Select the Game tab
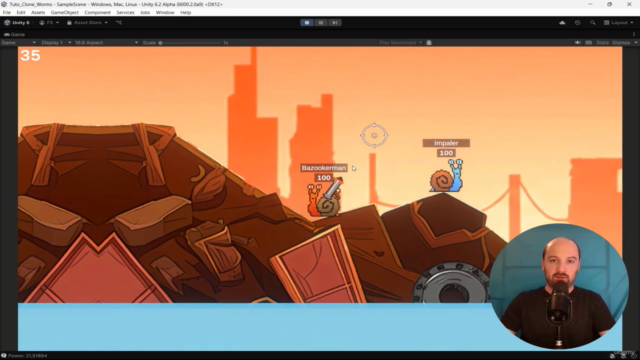Viewport: 640px width, 360px height. point(14,34)
